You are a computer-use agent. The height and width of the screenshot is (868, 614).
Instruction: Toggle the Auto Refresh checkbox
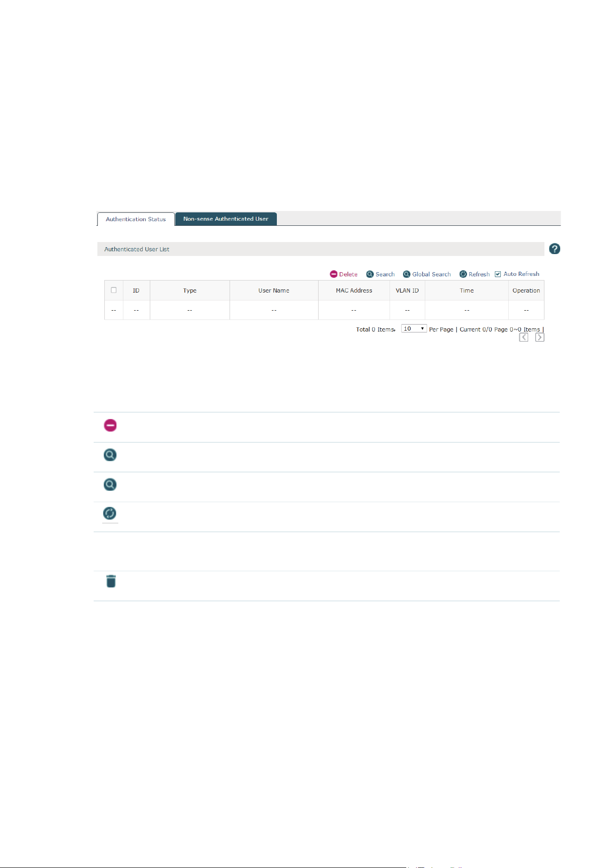click(498, 274)
